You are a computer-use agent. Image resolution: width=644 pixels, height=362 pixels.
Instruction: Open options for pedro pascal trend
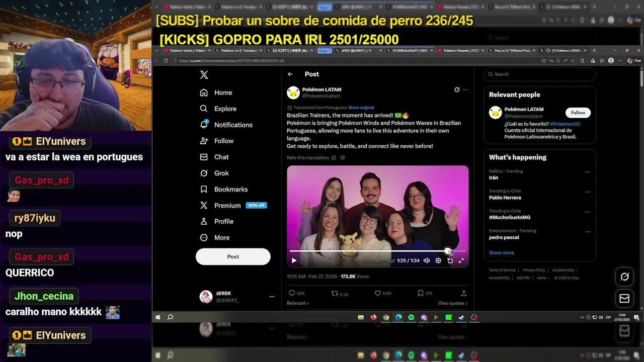point(587,232)
